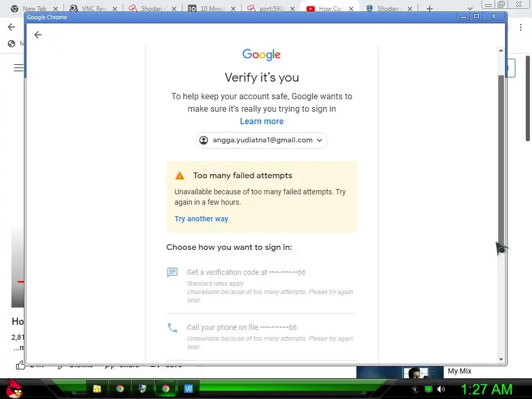The height and width of the screenshot is (399, 532).
Task: Click the phone call icon
Action: [172, 328]
